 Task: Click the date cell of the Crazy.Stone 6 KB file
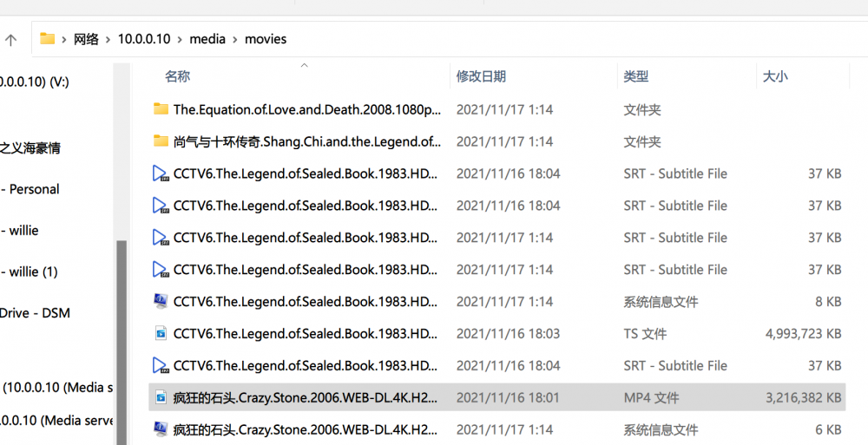[x=505, y=429]
